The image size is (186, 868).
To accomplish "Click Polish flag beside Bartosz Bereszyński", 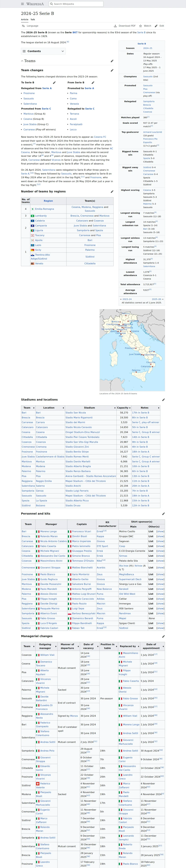I will 70,614.
